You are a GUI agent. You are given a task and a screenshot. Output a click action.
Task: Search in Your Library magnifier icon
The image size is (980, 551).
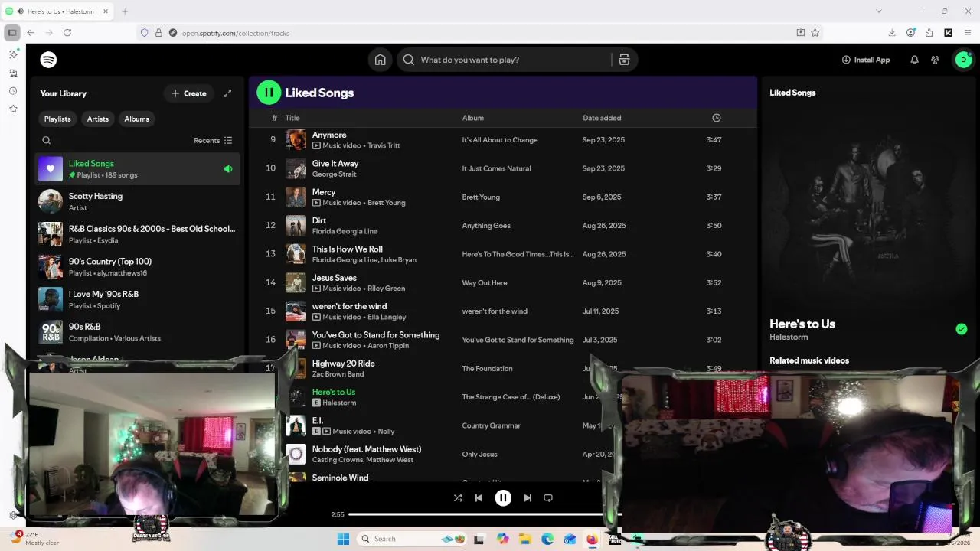[x=47, y=140]
